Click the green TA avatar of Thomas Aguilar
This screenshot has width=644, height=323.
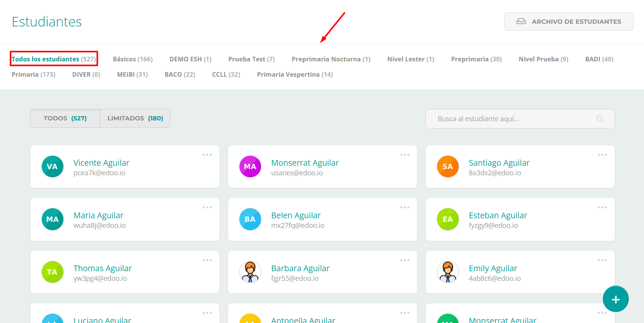[x=53, y=272]
